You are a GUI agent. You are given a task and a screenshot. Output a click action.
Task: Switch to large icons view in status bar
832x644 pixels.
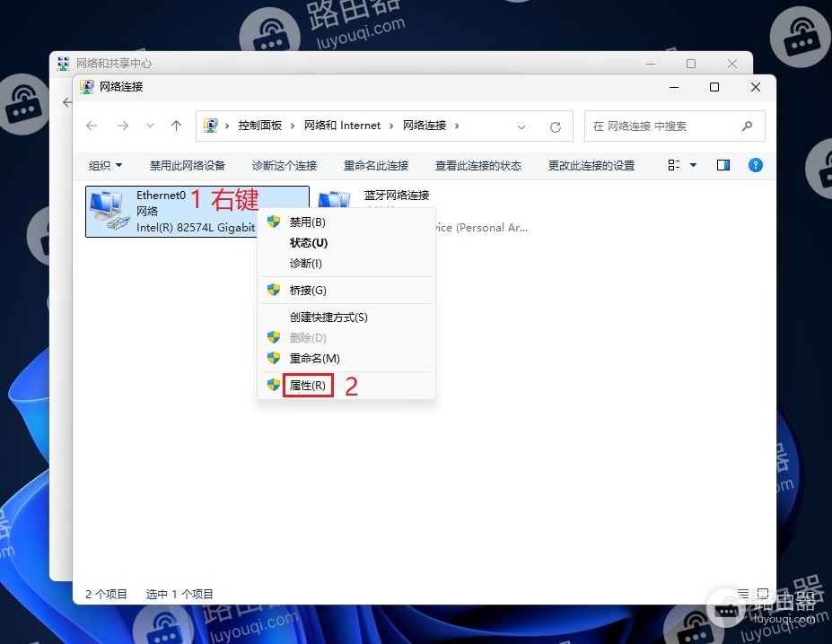tap(763, 593)
